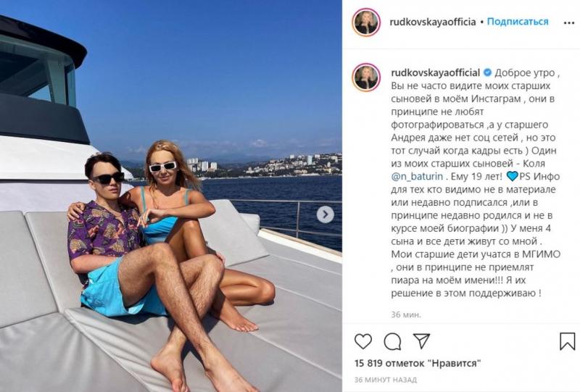Open rudkovskayaofficia username in header
580x392 pixels.
pyautogui.click(x=432, y=22)
